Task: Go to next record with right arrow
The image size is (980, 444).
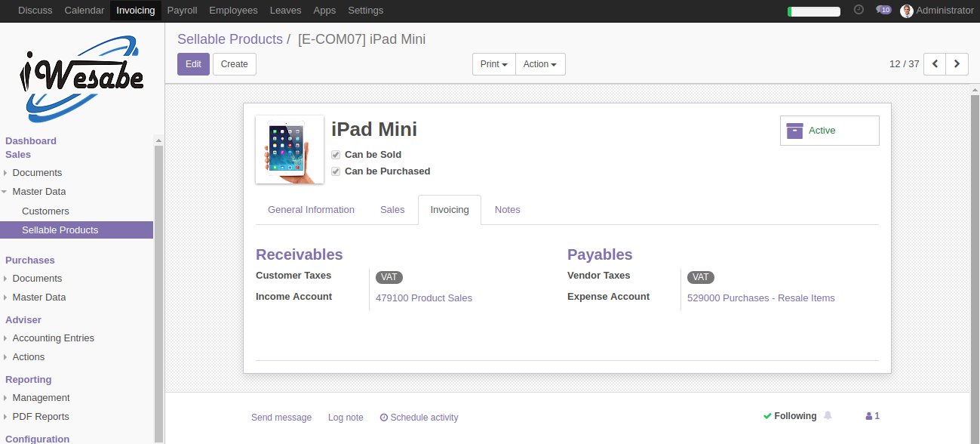Action: [x=957, y=64]
